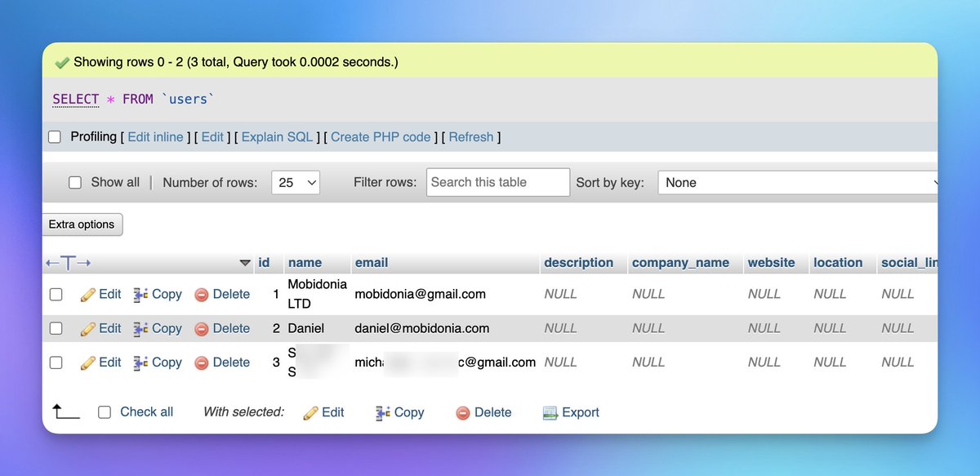980x476 pixels.
Task: Click the Export link below table
Action: click(581, 413)
